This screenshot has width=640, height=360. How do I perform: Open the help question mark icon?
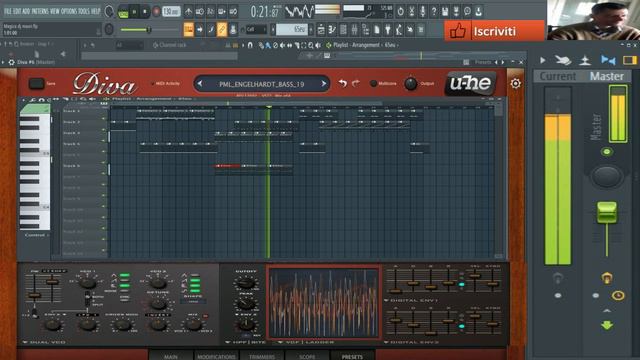[434, 11]
